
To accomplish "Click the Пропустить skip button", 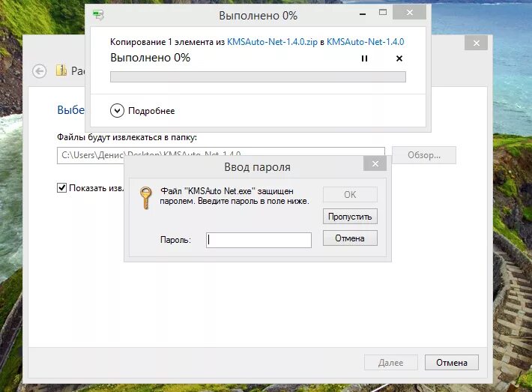I will pyautogui.click(x=350, y=217).
